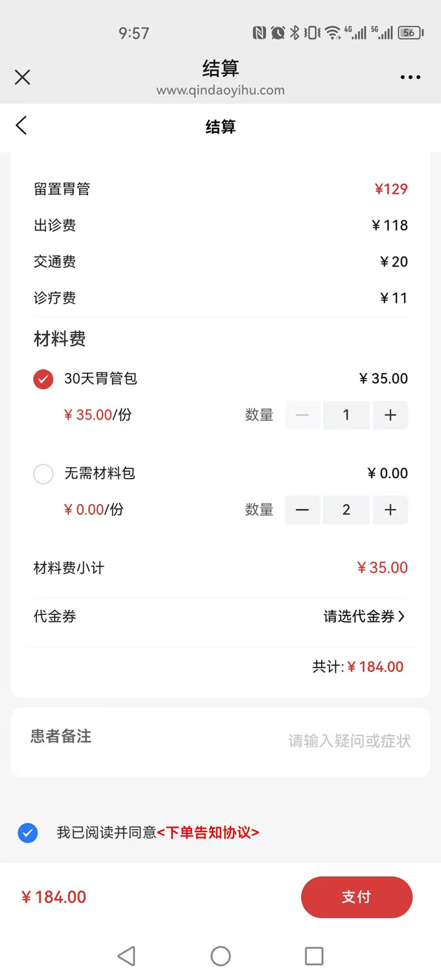Decrease 无需材料包 quantity with minus
Viewport: 441px width, 980px height.
click(302, 510)
